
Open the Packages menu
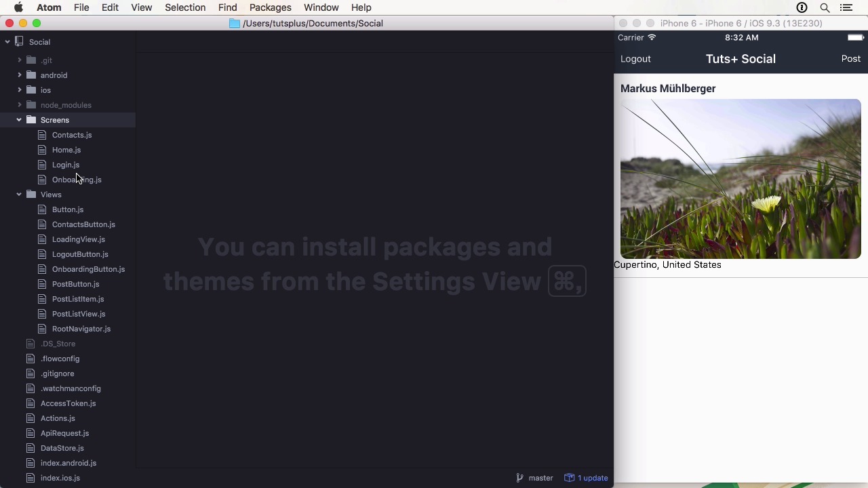pyautogui.click(x=270, y=7)
